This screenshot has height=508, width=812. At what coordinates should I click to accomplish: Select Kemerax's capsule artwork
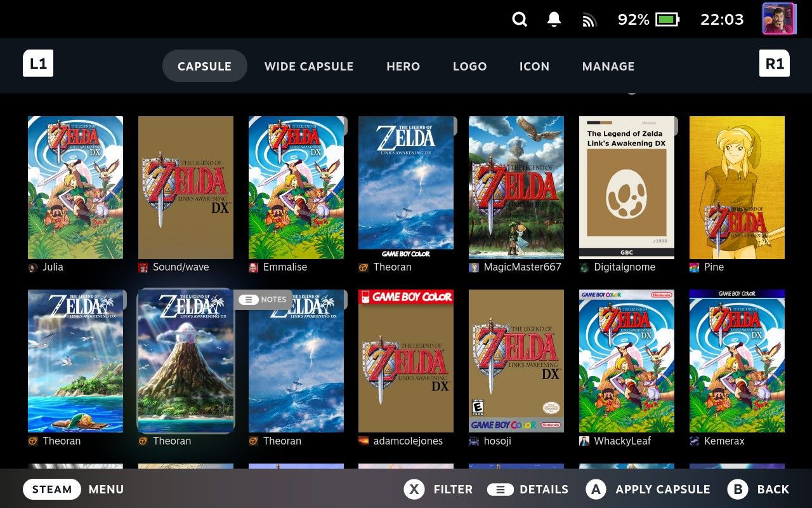[x=737, y=361]
